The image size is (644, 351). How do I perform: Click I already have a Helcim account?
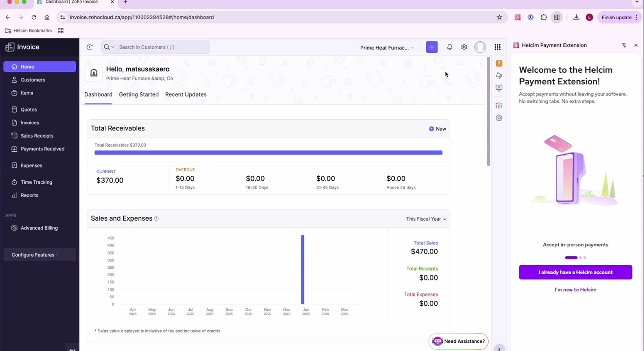click(575, 272)
